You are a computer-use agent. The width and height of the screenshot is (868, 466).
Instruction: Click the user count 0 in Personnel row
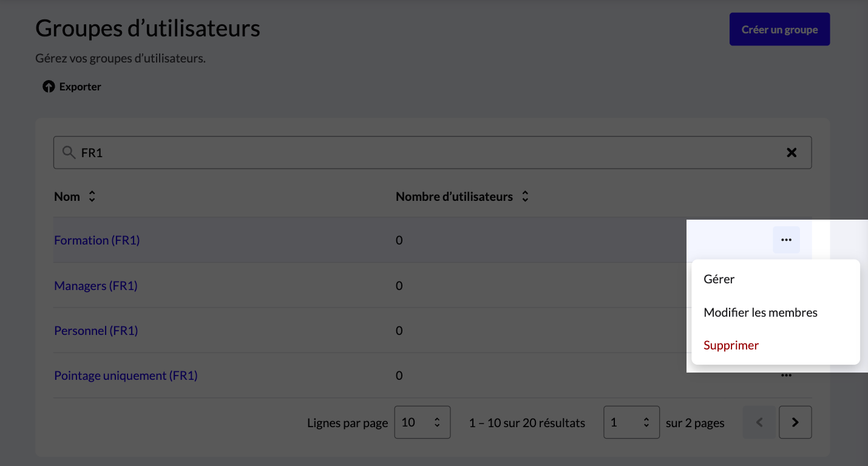point(399,331)
